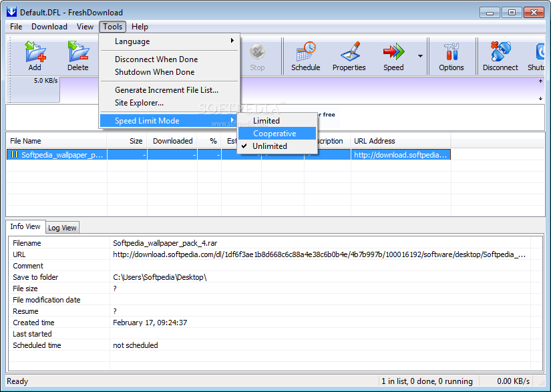Select the Info View tab
The image size is (551, 392).
pos(25,226)
